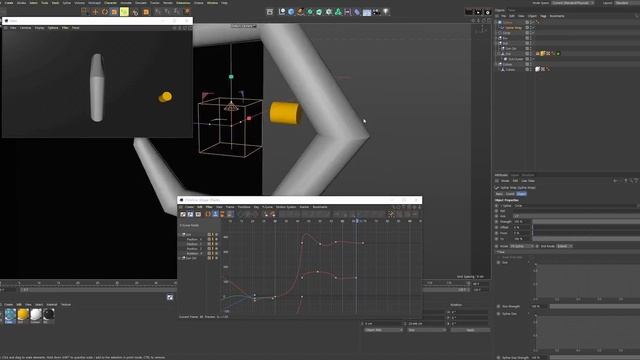Expand the Sun Dir track in Timeline tree

point(180,258)
